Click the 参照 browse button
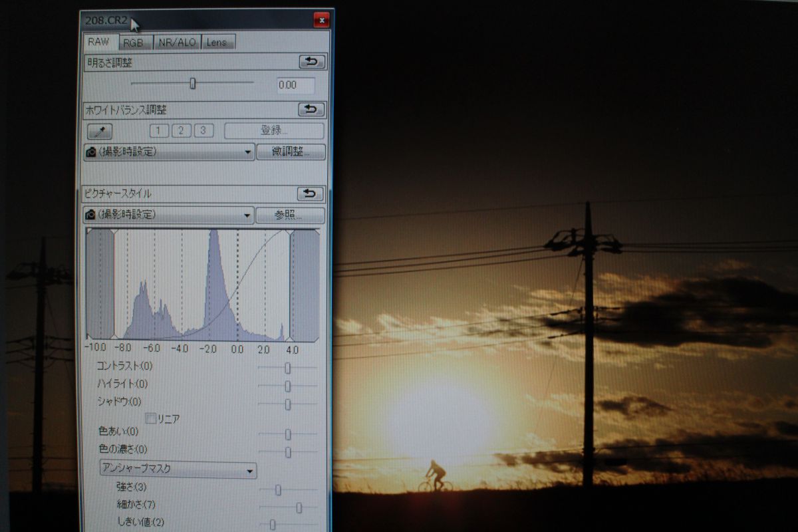Screen dimensions: 798x532 pyautogui.click(x=290, y=215)
